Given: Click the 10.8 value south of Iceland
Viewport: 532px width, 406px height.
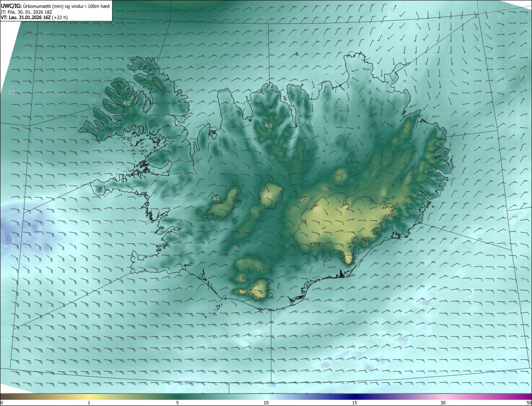Looking at the screenshot, I should point(403,339).
